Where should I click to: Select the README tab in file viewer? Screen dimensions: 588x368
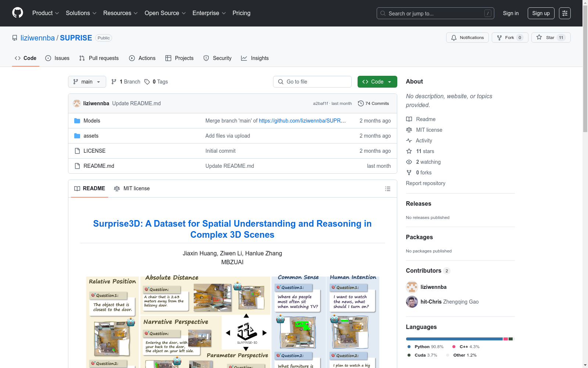pyautogui.click(x=90, y=188)
